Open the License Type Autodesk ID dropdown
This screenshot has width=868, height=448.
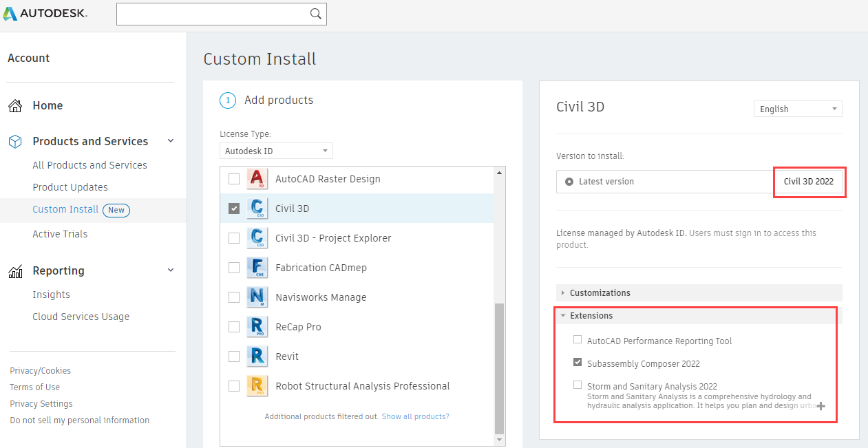click(276, 151)
